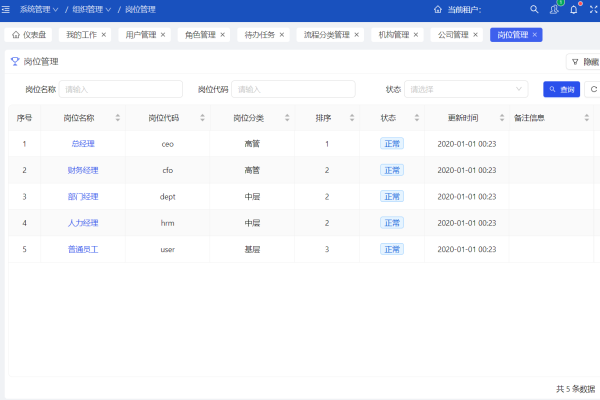Focus the 岗位代码 input field

pos(293,89)
